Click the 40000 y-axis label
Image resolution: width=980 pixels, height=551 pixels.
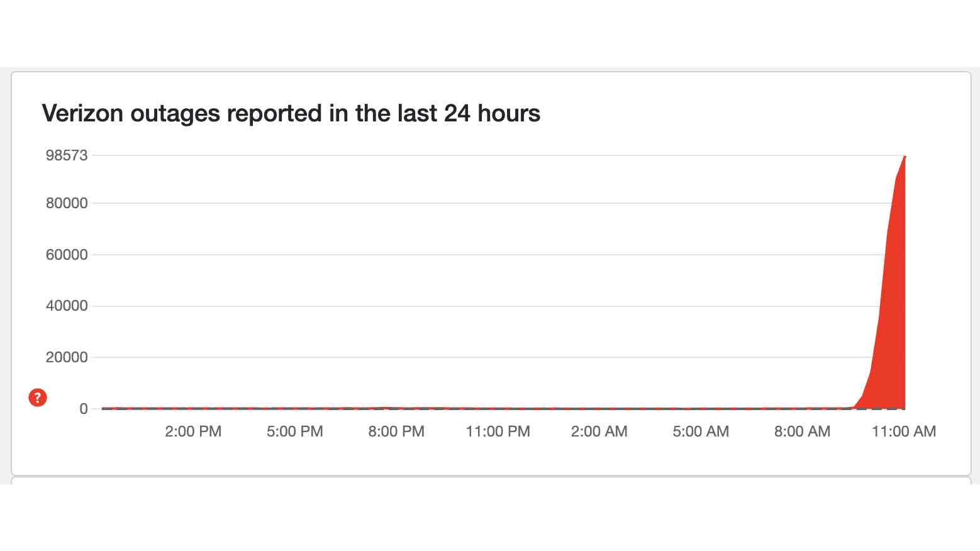[67, 306]
